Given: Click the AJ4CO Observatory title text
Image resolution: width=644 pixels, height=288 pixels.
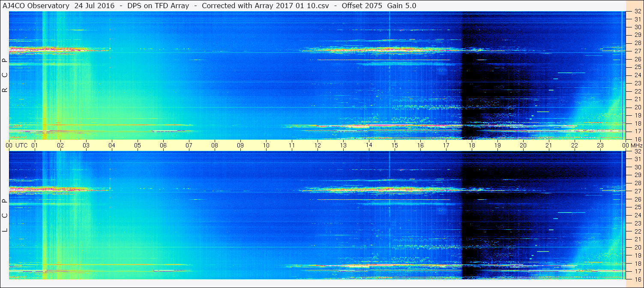Looking at the screenshot, I should click(x=36, y=6).
